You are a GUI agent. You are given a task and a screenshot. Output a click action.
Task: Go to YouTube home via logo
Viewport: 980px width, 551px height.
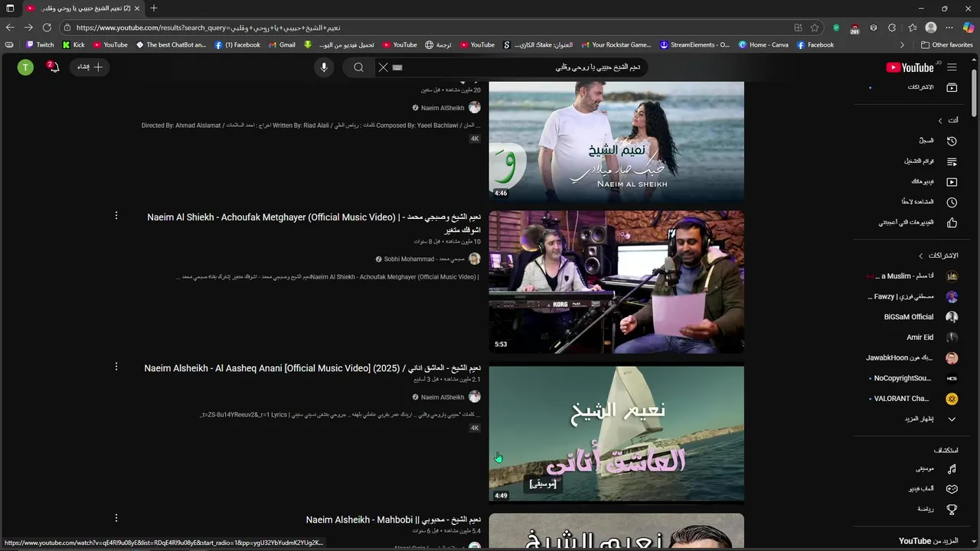(x=910, y=67)
